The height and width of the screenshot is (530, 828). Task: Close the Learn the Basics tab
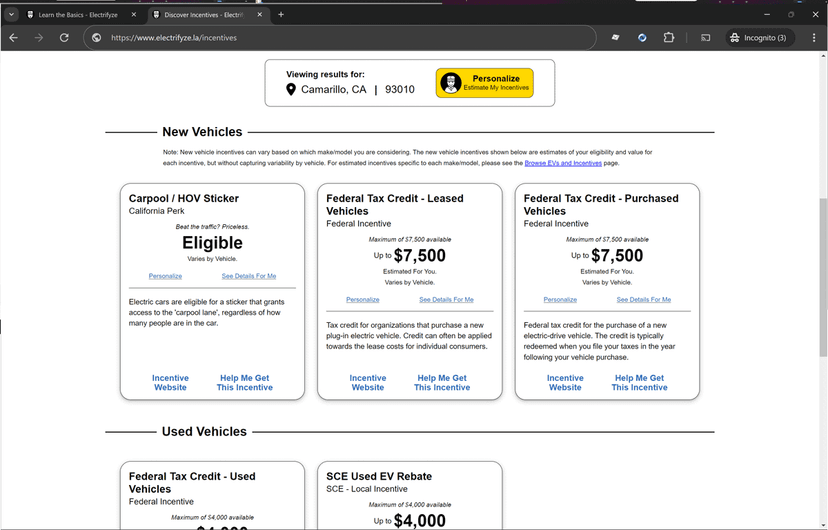click(x=134, y=15)
